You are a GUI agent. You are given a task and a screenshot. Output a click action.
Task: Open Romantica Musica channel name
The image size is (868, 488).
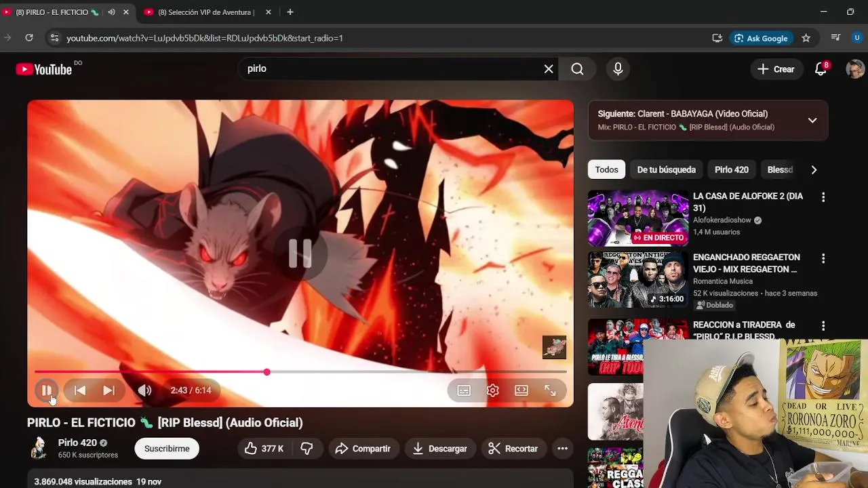pyautogui.click(x=723, y=281)
